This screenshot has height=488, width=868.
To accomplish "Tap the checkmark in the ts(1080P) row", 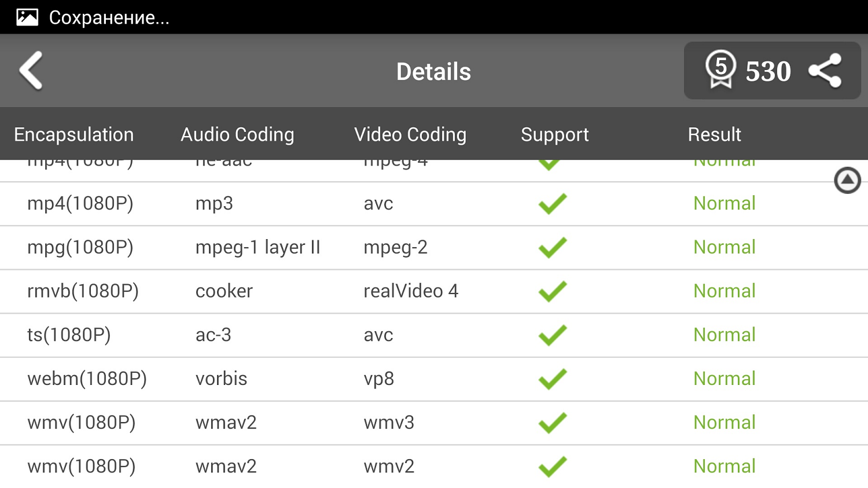I will tap(553, 335).
